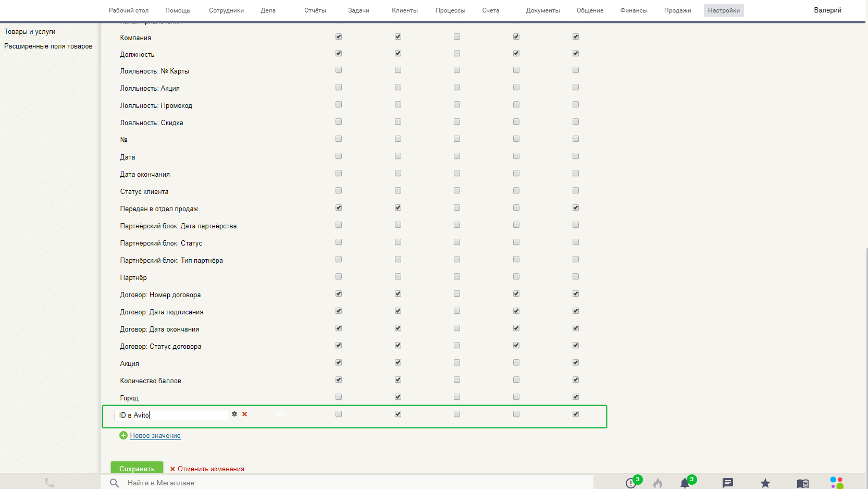Open the chat messages icon
This screenshot has height=489, width=868.
(728, 483)
